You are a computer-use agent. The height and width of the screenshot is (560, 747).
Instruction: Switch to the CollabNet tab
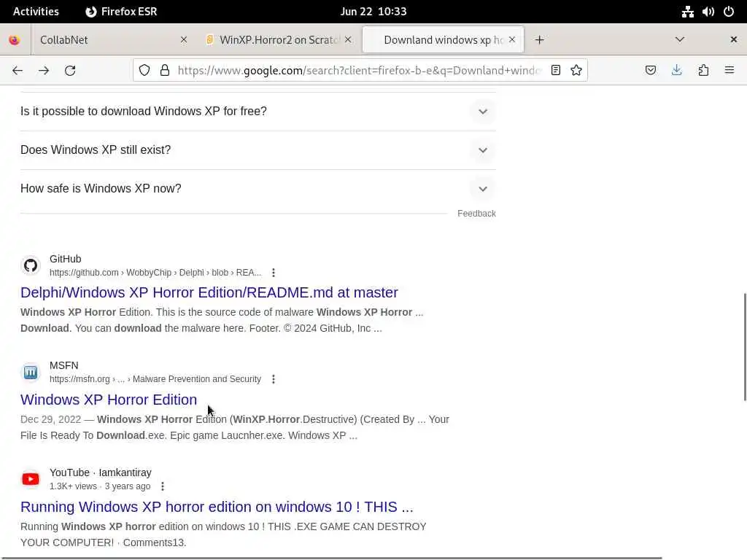(x=112, y=40)
